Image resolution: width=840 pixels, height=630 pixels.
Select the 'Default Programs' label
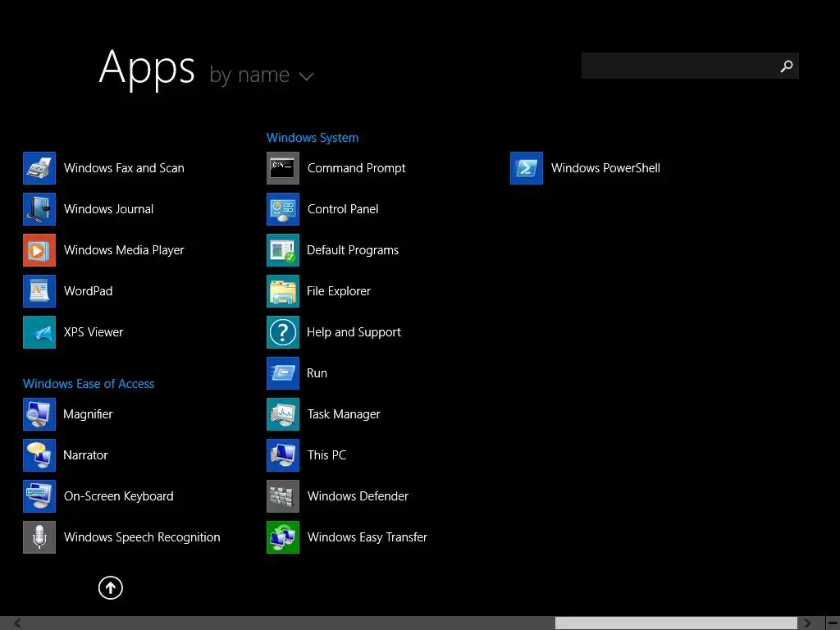353,250
